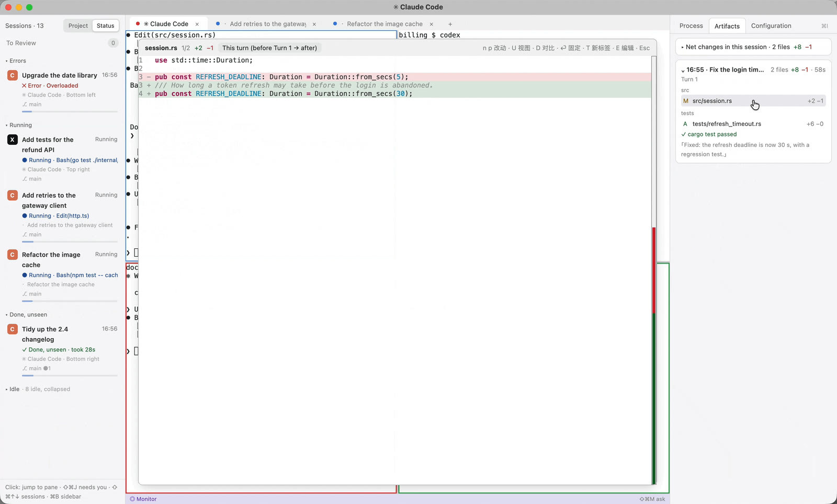Click the progress bar under Tidy up the 2.4 changelog
The width and height of the screenshot is (837, 504).
pyautogui.click(x=70, y=375)
